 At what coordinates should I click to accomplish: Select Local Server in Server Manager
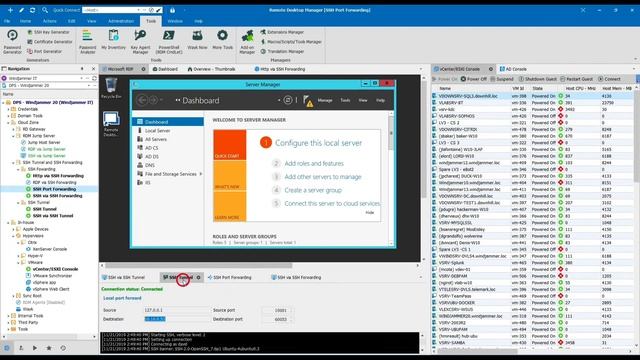tap(158, 131)
